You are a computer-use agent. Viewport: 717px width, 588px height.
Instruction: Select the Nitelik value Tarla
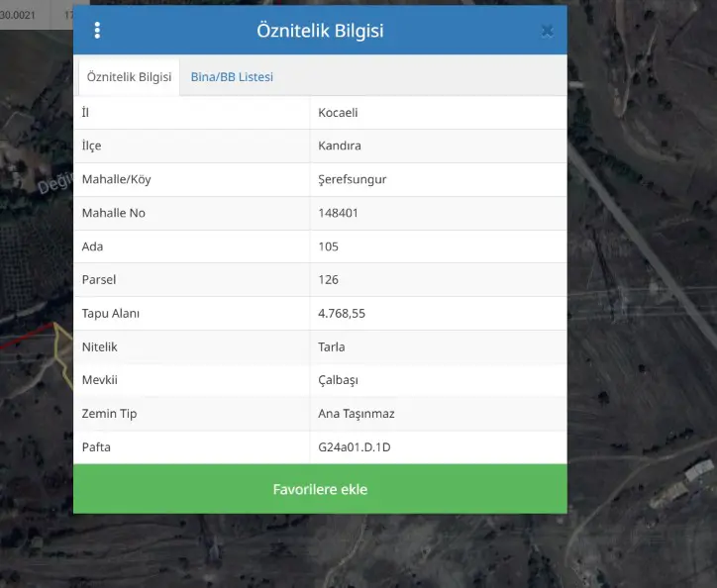[x=332, y=347]
